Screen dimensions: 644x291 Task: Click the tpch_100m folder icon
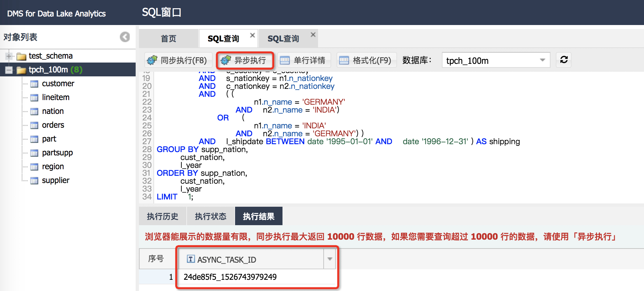point(21,70)
